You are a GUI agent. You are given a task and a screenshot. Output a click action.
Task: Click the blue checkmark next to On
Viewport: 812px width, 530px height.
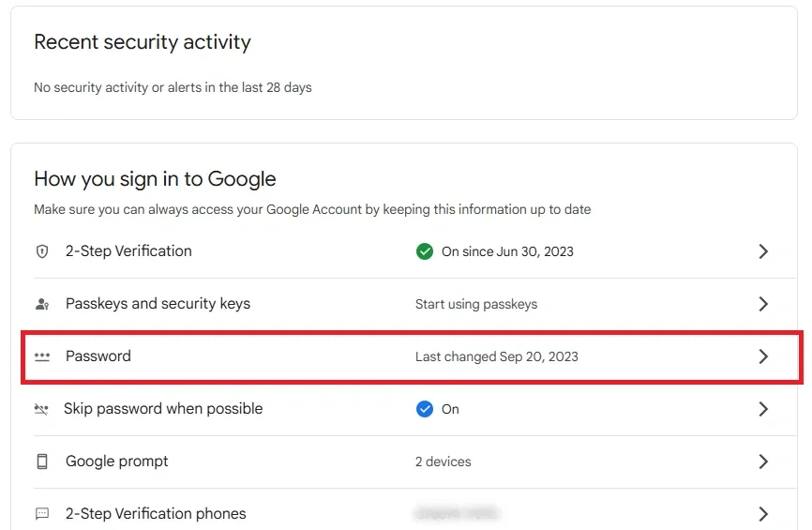425,409
